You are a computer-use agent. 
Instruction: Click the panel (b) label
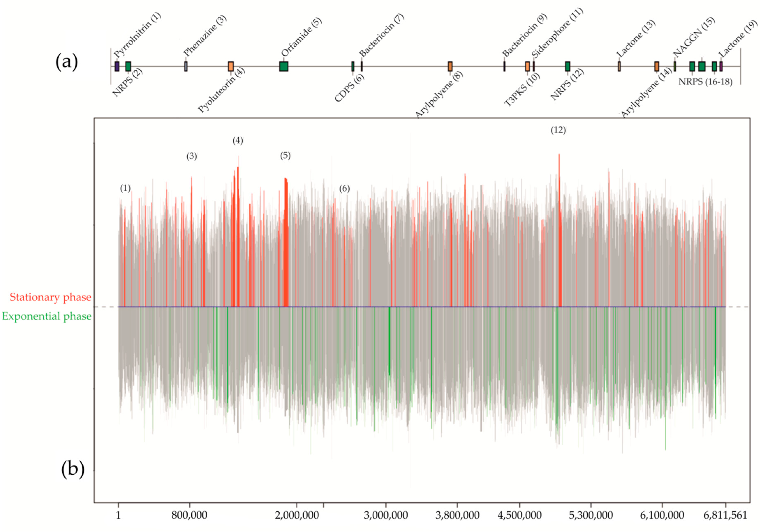72,469
